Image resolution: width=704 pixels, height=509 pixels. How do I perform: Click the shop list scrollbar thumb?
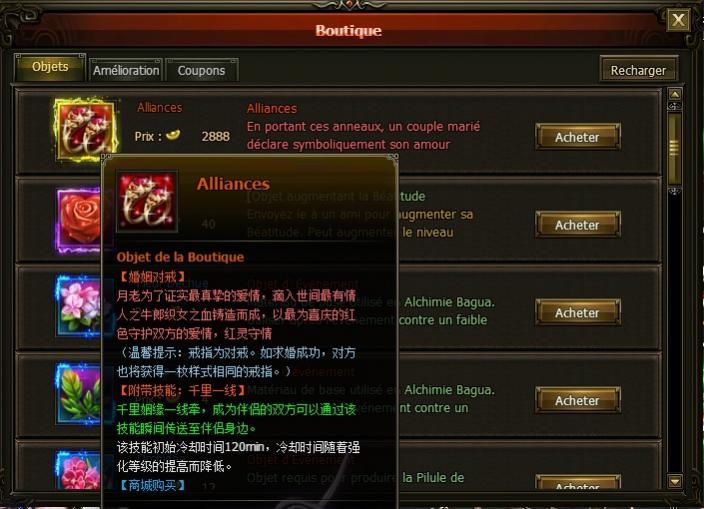[x=675, y=148]
